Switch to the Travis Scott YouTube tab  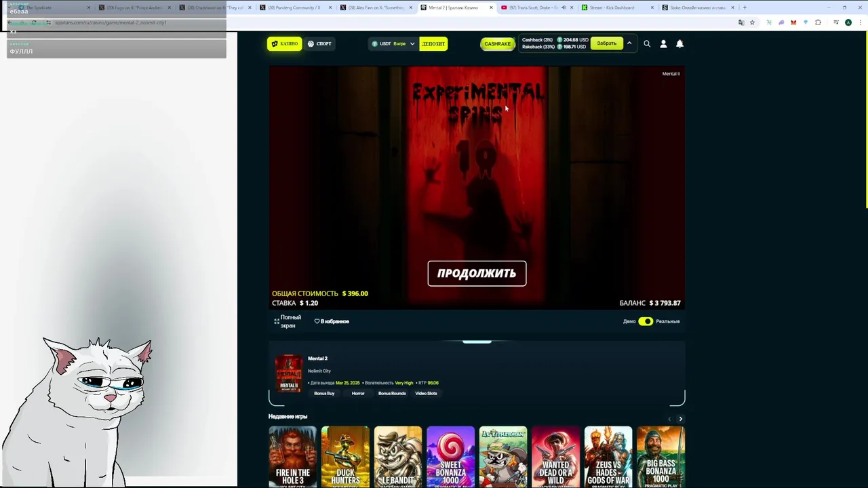point(536,7)
